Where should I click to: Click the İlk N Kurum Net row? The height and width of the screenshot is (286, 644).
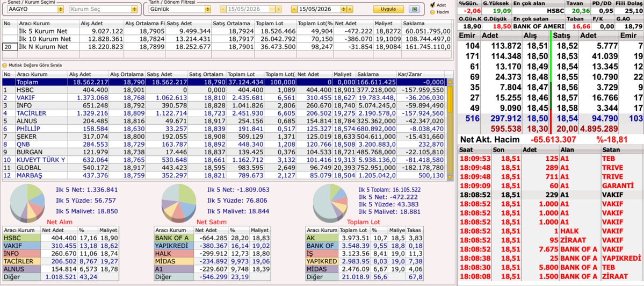(x=227, y=47)
